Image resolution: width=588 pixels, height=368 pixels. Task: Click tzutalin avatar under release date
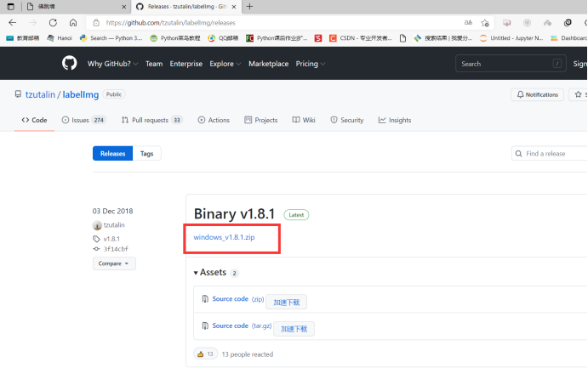(x=97, y=225)
